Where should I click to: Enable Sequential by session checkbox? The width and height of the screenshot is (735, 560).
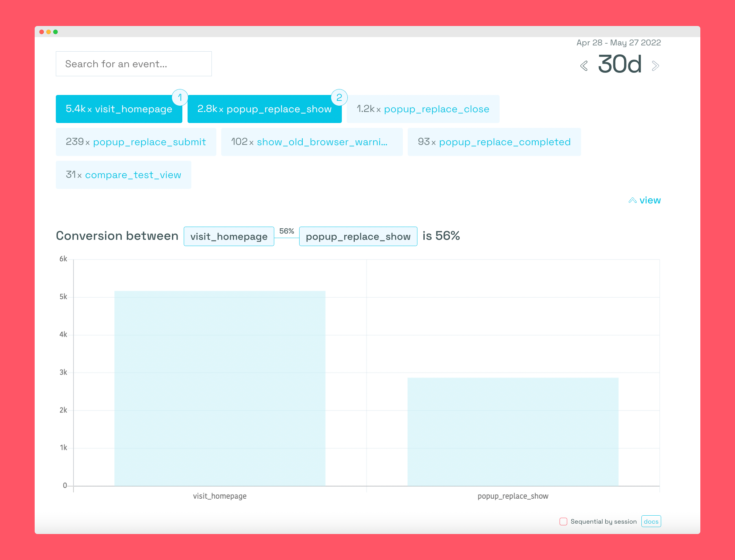tap(563, 522)
